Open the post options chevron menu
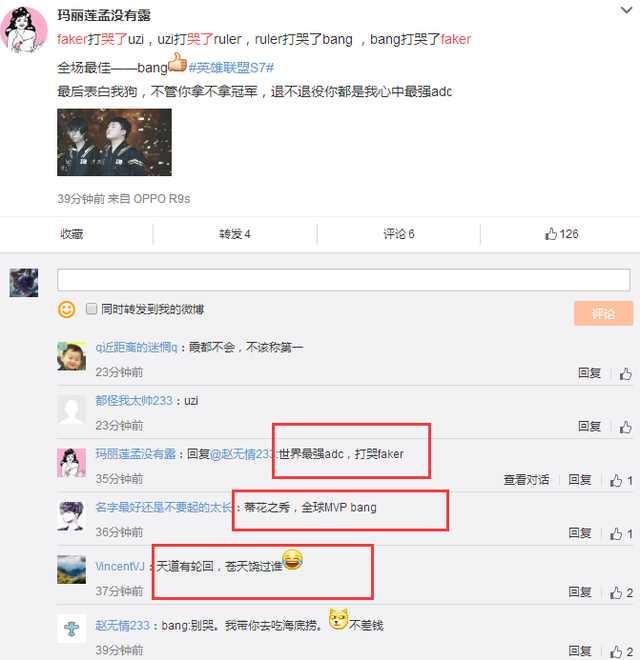 click(x=626, y=10)
